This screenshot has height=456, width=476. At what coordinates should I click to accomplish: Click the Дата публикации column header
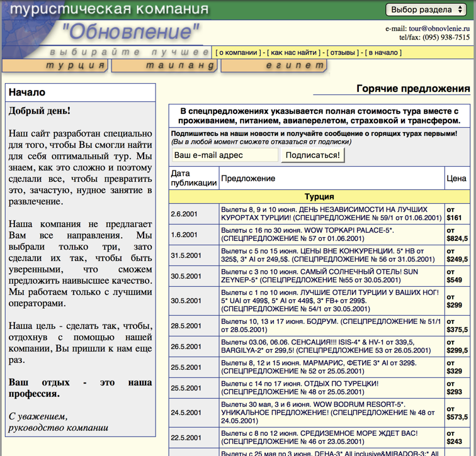pos(194,178)
